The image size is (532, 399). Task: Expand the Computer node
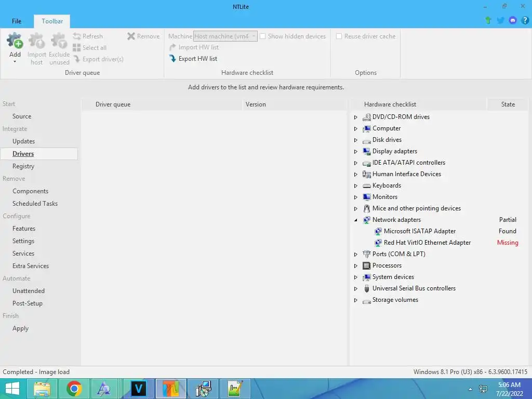click(x=355, y=129)
